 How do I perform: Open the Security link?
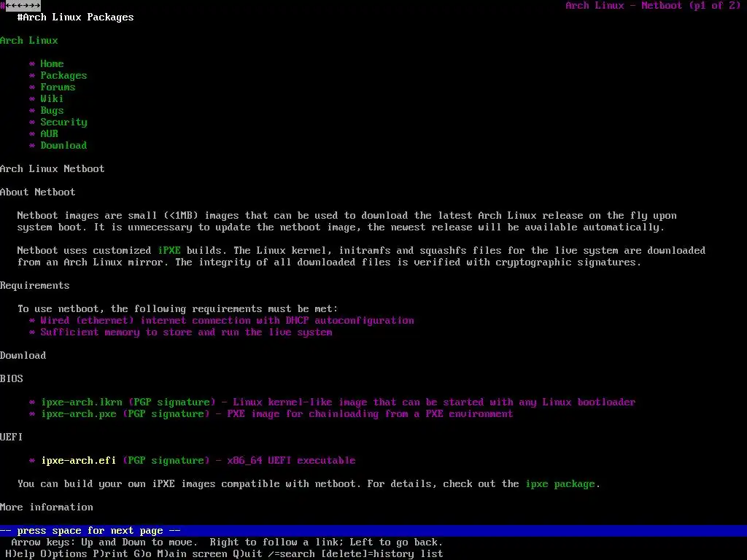(64, 122)
